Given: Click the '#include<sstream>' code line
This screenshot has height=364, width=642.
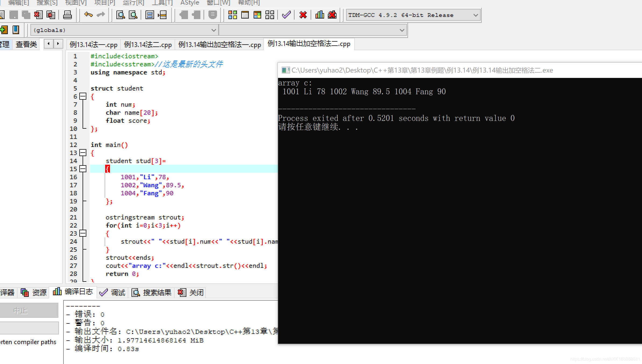Looking at the screenshot, I should (122, 64).
